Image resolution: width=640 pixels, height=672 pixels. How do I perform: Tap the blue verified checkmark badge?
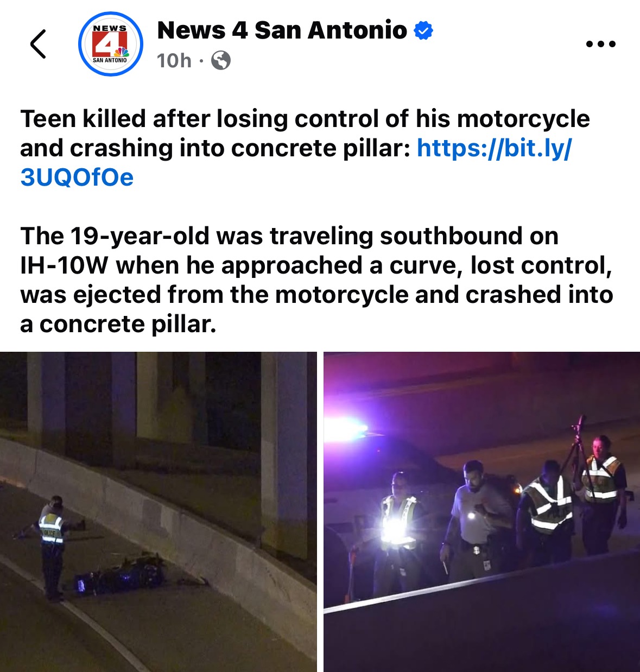(423, 30)
